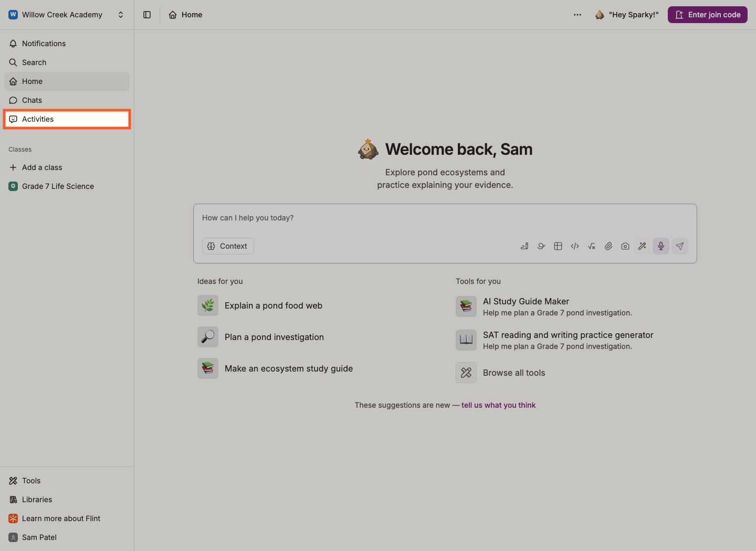Click the "How can I help you today?" field
The image size is (756, 551).
pyautogui.click(x=445, y=218)
